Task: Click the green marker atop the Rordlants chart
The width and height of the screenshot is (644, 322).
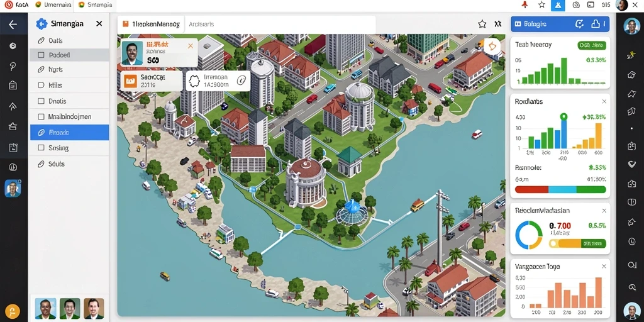Action: pos(563,116)
